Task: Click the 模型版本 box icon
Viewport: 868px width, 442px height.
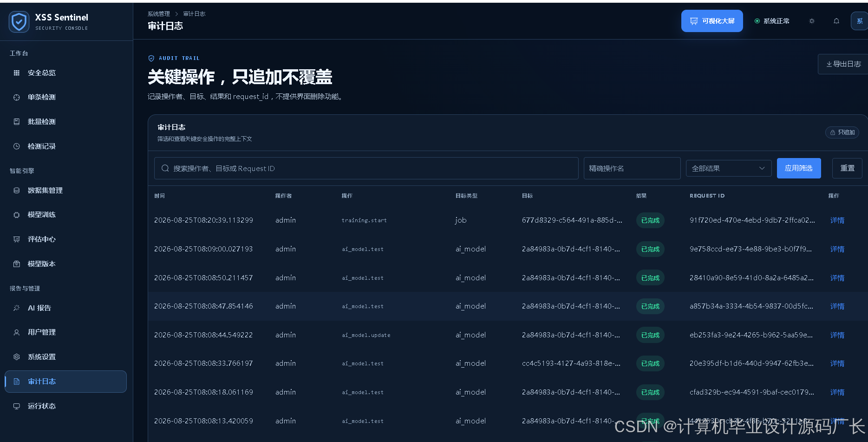Action: coord(17,264)
